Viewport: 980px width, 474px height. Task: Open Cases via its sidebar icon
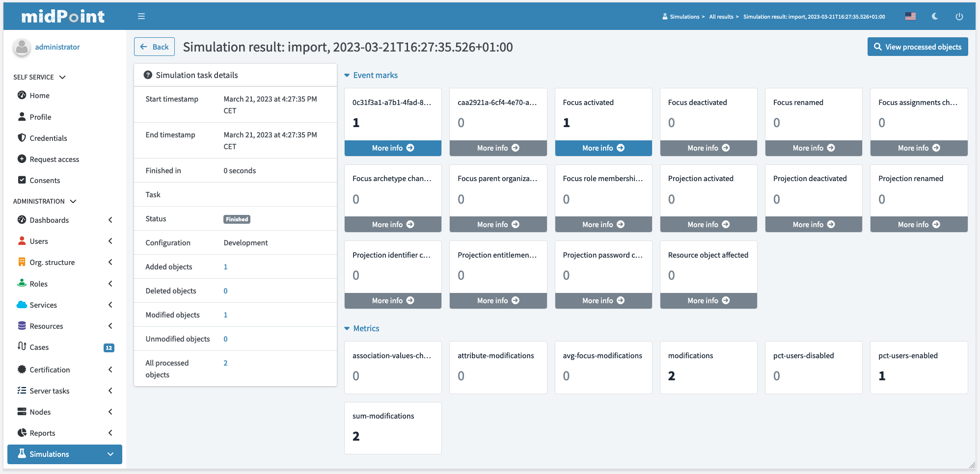[x=22, y=346]
